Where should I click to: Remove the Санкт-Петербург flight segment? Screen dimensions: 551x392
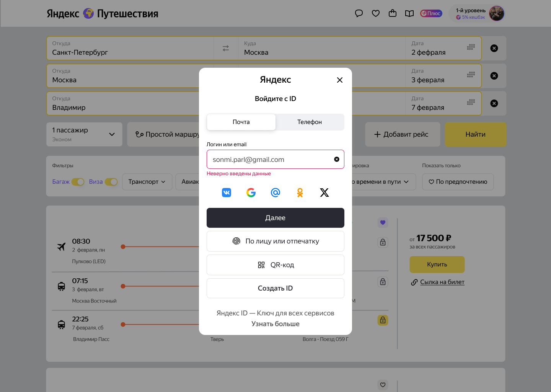coord(494,48)
